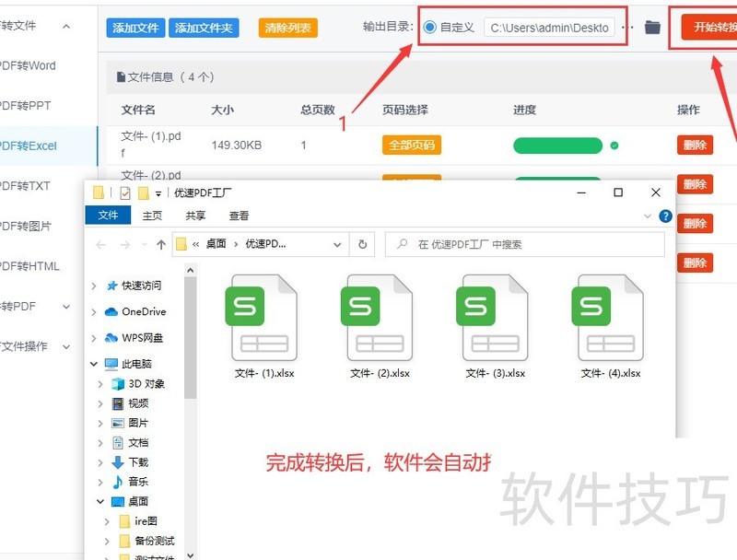Click the title bar new folder icon

(x=144, y=192)
